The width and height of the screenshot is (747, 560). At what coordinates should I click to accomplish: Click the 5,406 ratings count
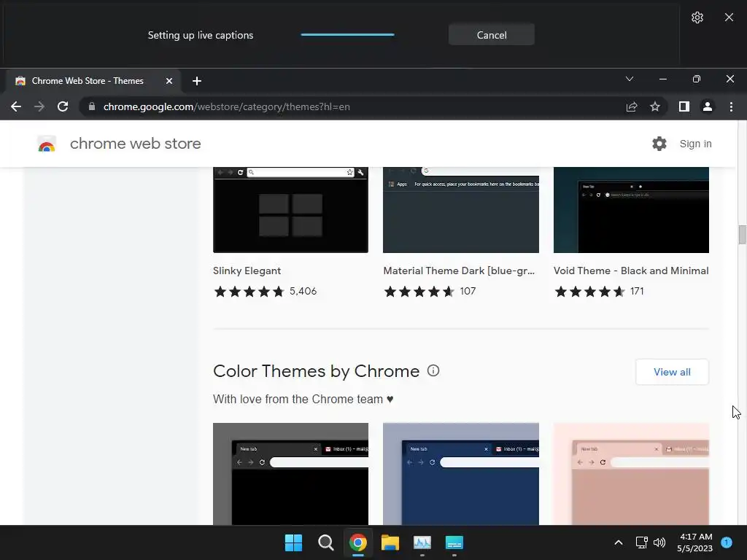point(303,291)
